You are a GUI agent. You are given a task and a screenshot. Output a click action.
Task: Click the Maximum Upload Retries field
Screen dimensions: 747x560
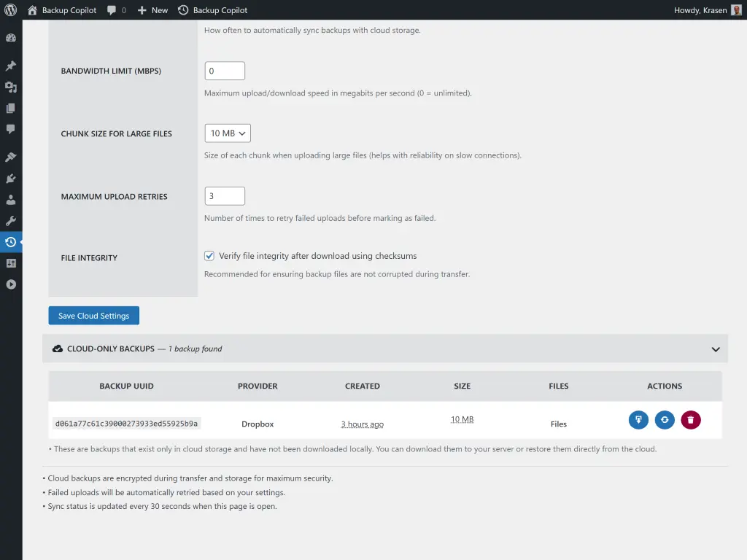point(224,195)
